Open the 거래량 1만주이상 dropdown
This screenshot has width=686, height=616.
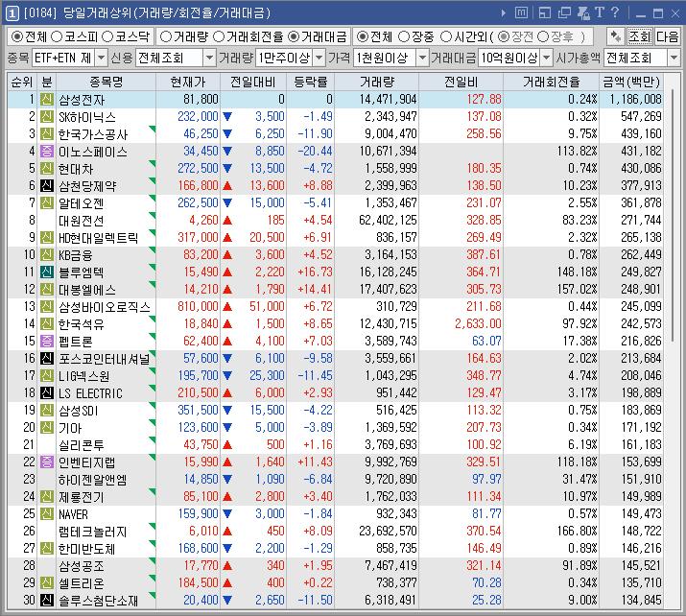[319, 58]
